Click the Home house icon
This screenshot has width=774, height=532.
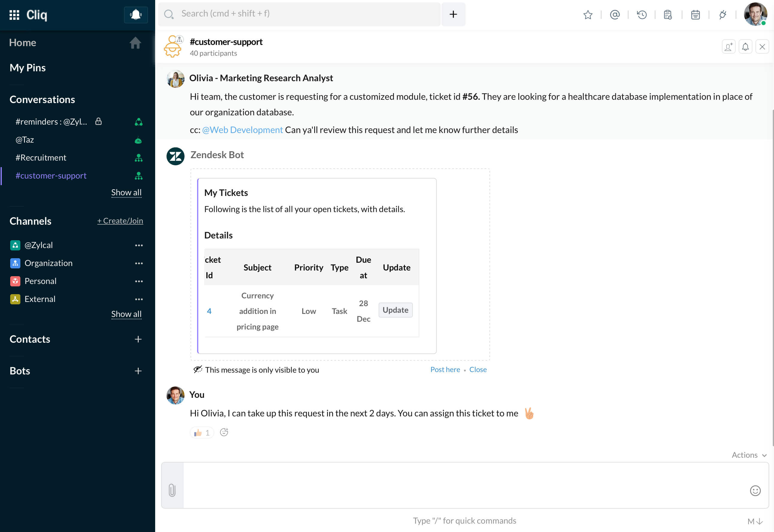click(135, 43)
